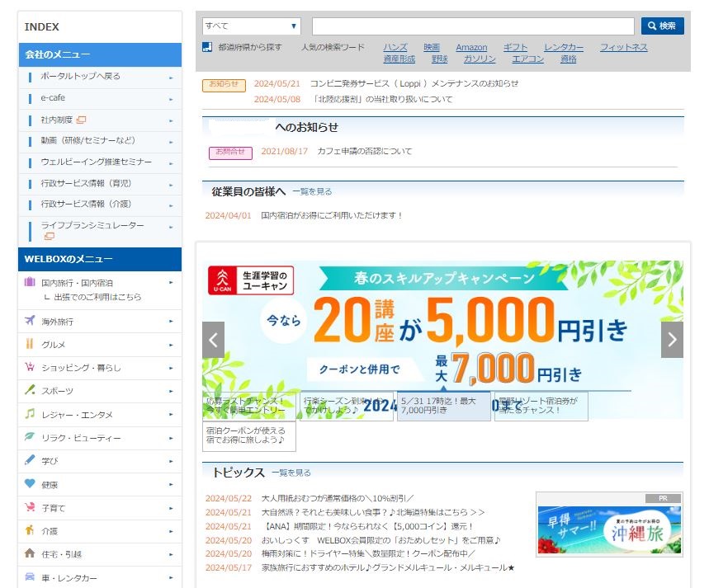Select the 宿泊クーポンが使える carousel thumbnail
The height and width of the screenshot is (588, 709).
(249, 435)
